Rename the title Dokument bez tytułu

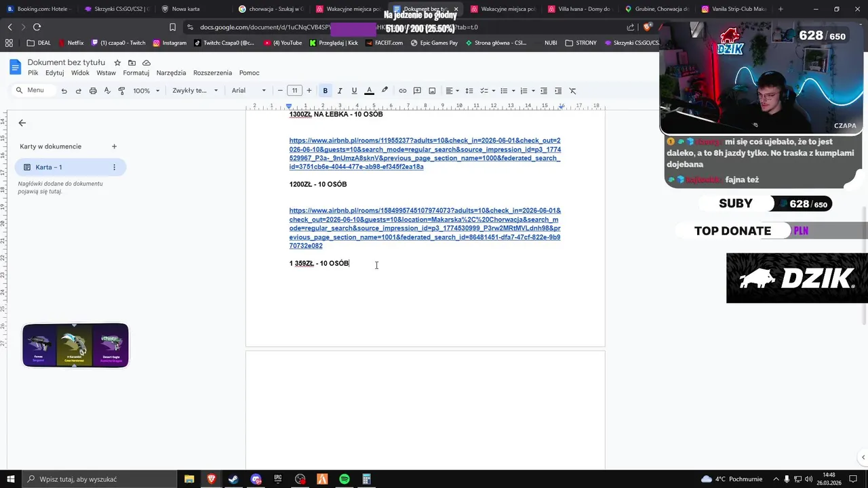pos(66,62)
